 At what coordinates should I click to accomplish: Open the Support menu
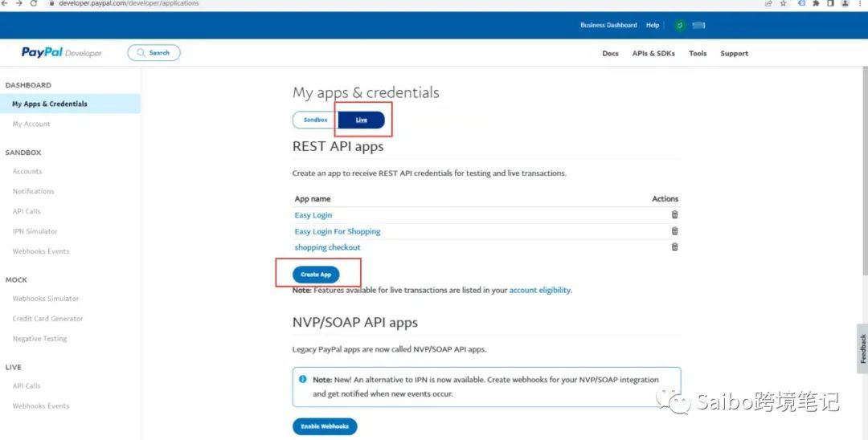[x=734, y=54]
